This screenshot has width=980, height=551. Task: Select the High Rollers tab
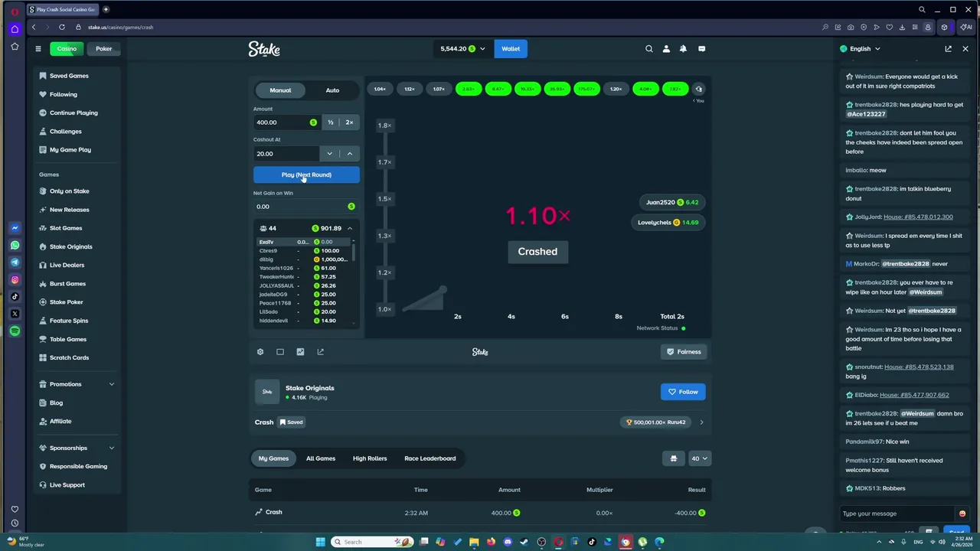tap(370, 458)
